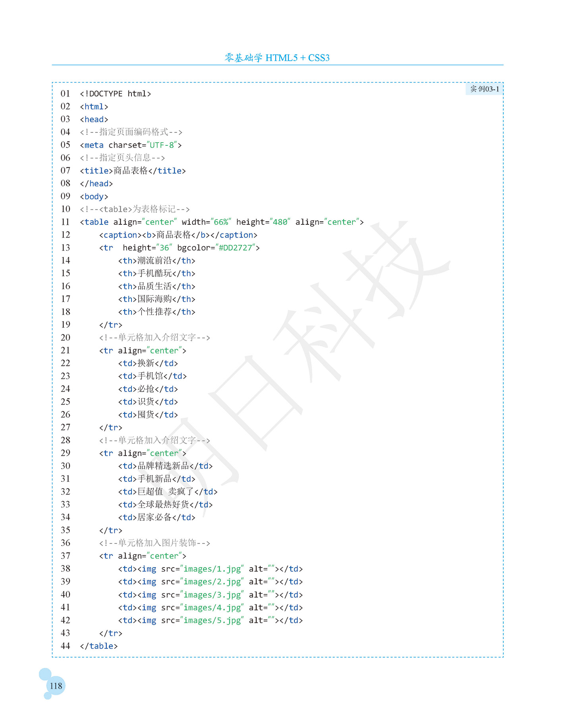Click the '实例03-1' label

click(x=484, y=89)
